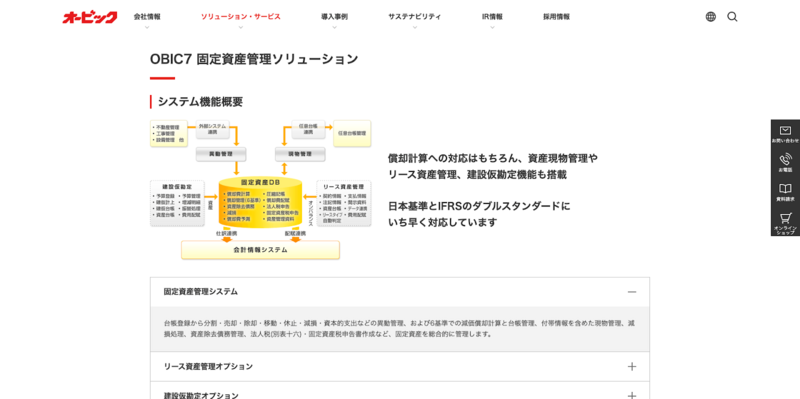Click 外部システム連携 box in diagram

(213, 129)
